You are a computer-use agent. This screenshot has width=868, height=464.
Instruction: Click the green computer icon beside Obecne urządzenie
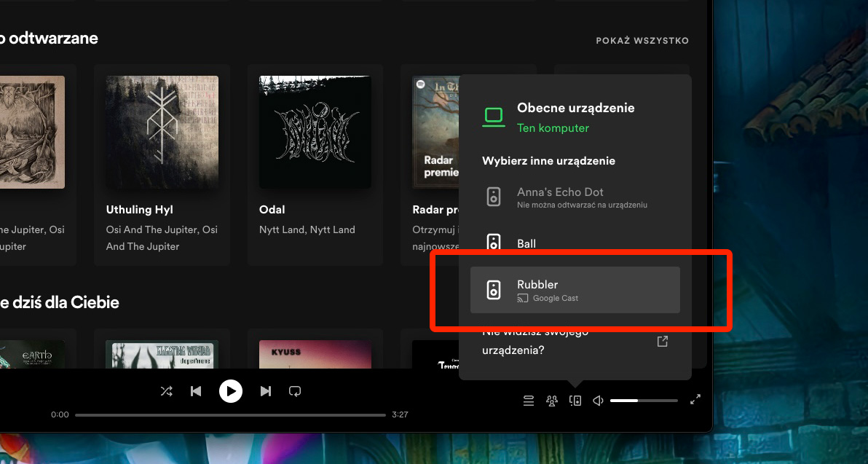pyautogui.click(x=494, y=116)
